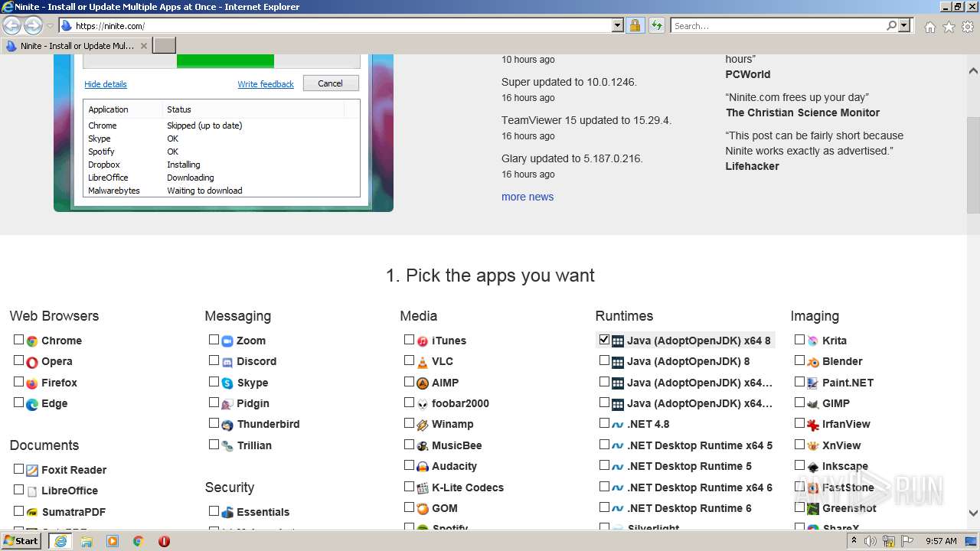Click the Hide details link

click(106, 84)
